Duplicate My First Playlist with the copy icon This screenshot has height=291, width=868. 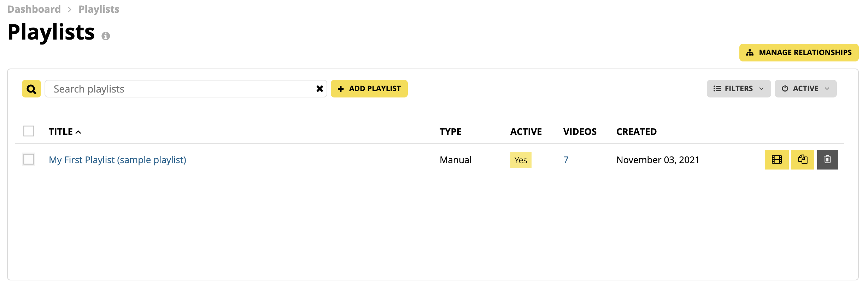pos(803,160)
